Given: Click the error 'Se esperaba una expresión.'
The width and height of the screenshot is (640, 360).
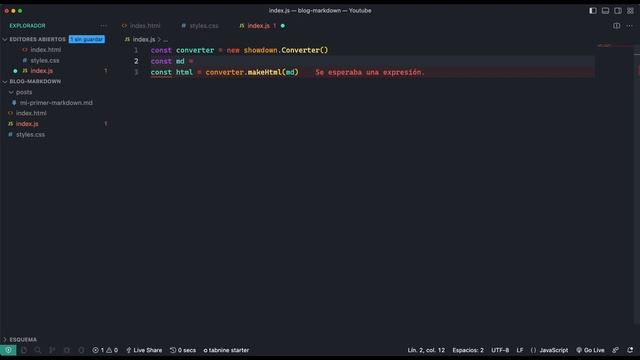Looking at the screenshot, I should coord(370,72).
